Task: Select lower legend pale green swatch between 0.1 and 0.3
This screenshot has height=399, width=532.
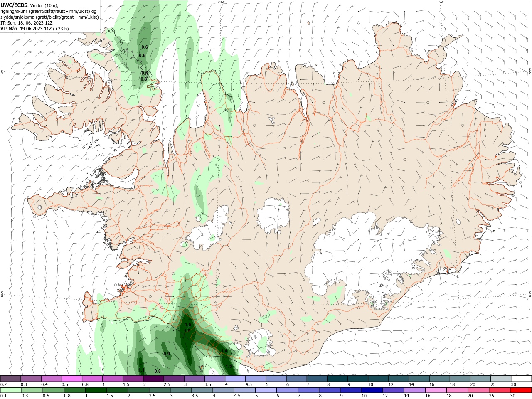Action: tap(11, 390)
